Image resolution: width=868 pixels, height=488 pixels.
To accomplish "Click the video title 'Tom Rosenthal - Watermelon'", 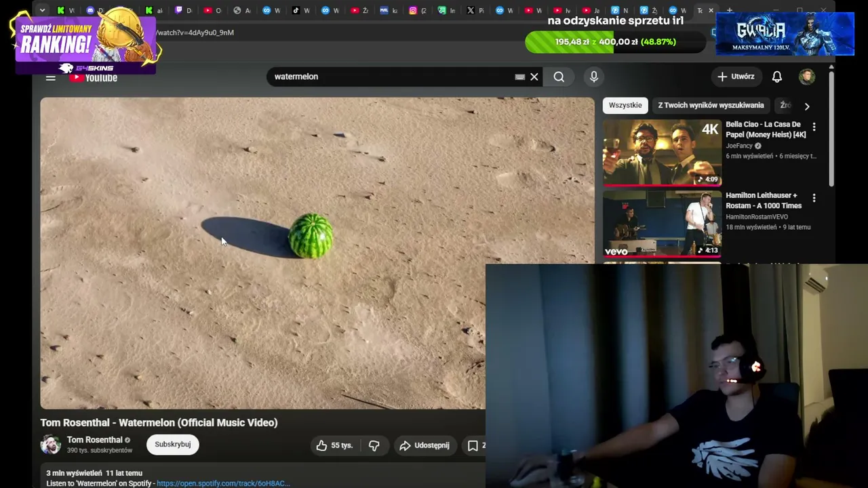I will 159,422.
